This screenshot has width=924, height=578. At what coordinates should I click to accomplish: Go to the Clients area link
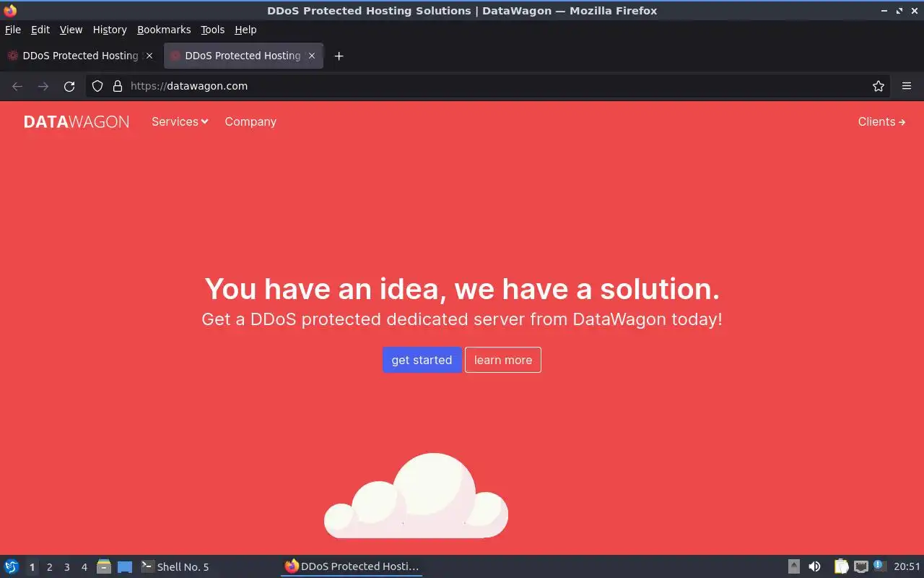point(881,121)
